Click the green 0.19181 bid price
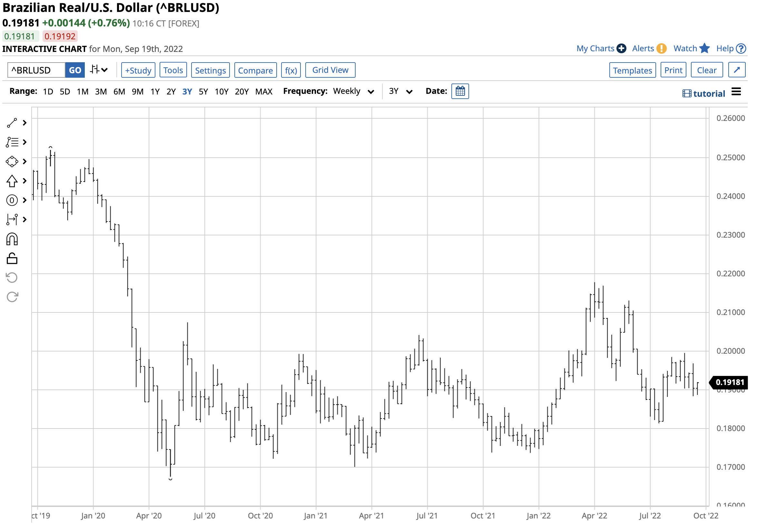Screen dimensions: 757x532 pos(20,36)
